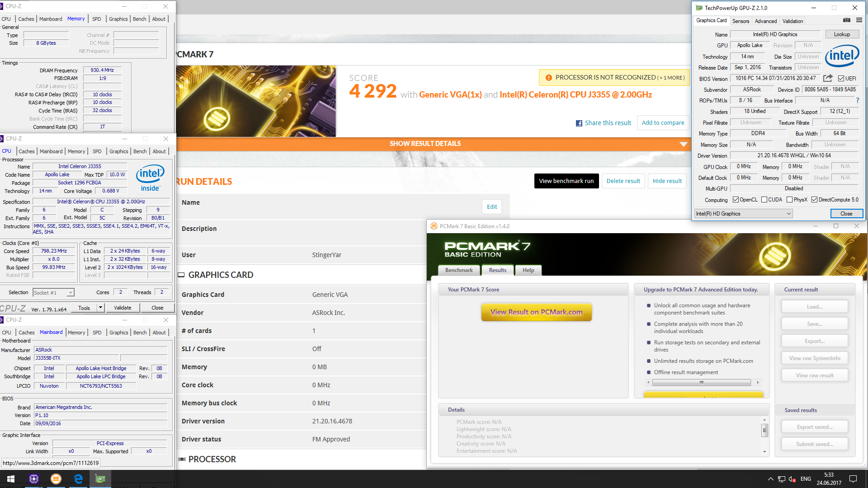
Task: Click the Hide result button
Action: 667,181
